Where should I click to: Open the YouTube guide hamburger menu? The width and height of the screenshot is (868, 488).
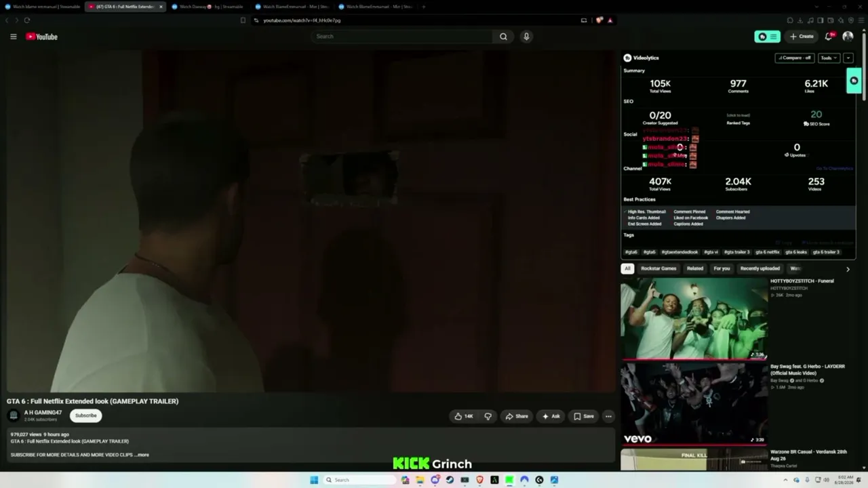pos(13,37)
